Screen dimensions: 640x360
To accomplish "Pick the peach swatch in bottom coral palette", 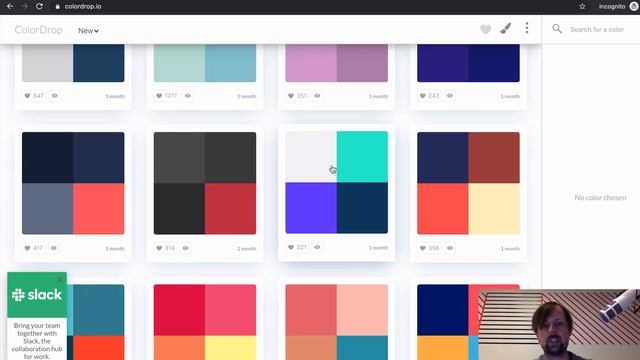I will pyautogui.click(x=362, y=310).
